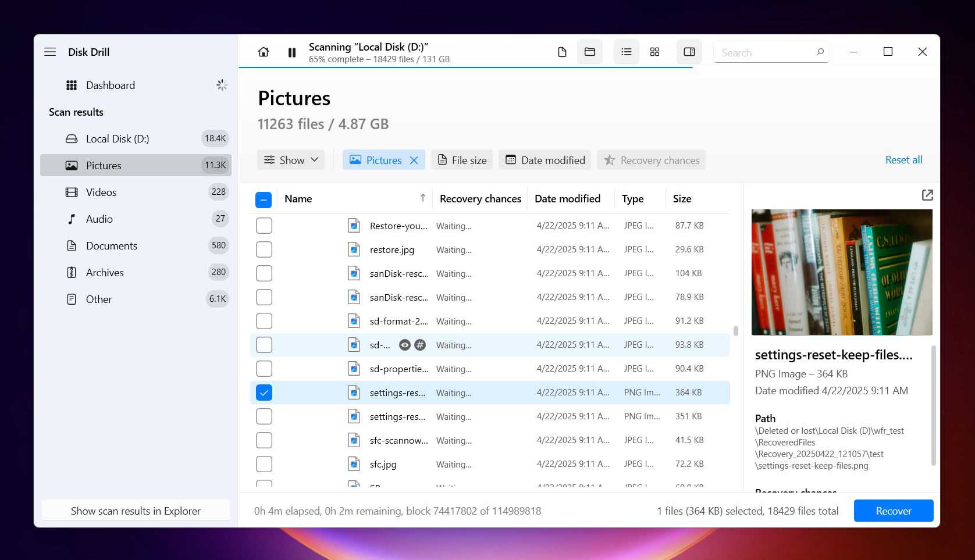Viewport: 975px width, 560px height.
Task: Click the hash icon on sd-... row
Action: point(420,345)
